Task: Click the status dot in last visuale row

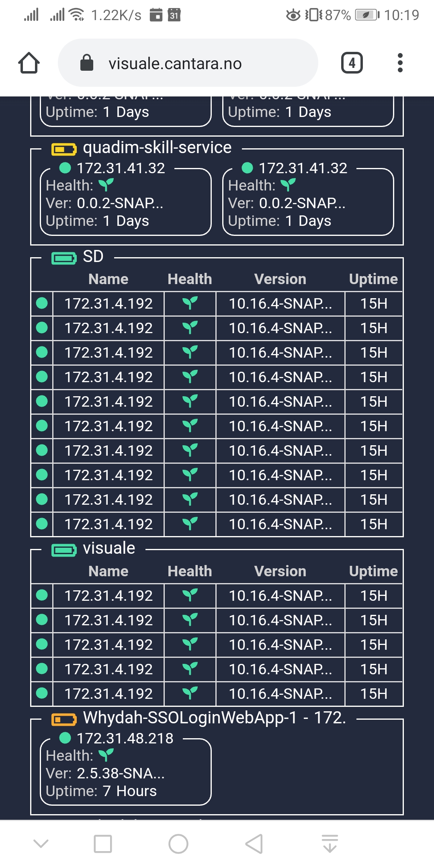Action: (42, 694)
